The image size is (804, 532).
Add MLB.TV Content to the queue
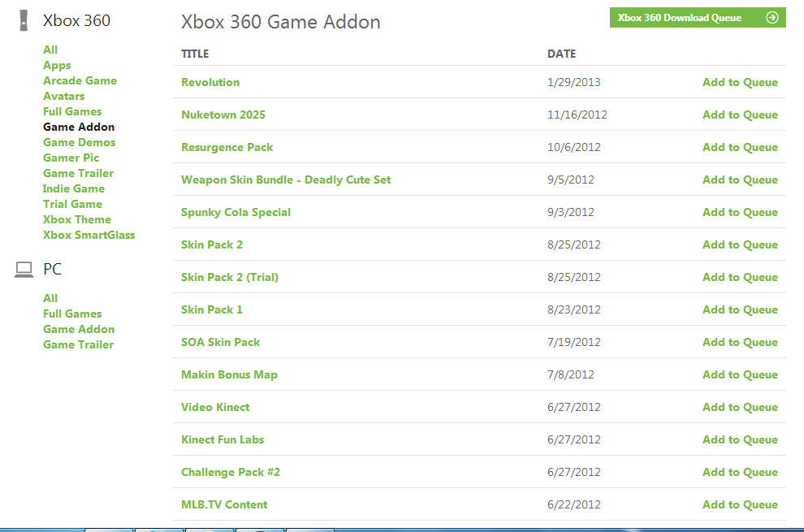pyautogui.click(x=740, y=504)
